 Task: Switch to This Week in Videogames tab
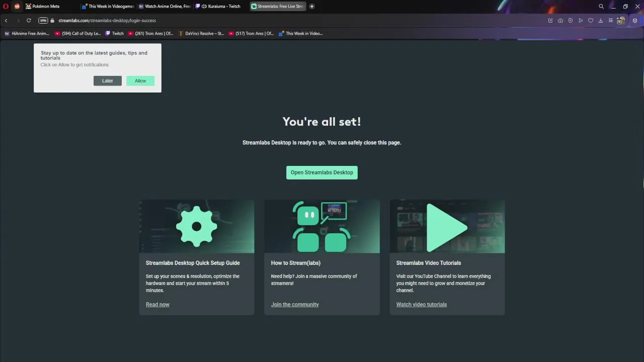point(108,7)
